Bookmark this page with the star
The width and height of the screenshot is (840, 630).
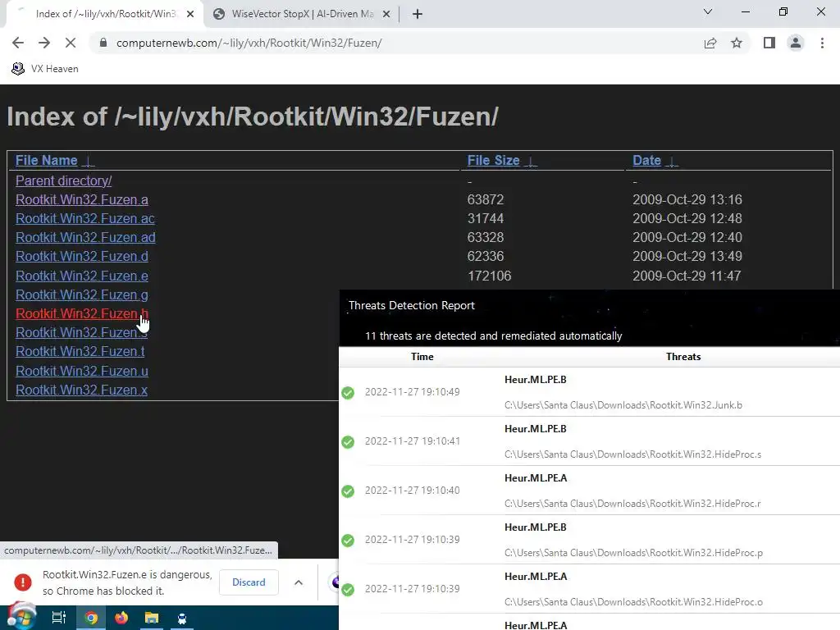coord(737,43)
